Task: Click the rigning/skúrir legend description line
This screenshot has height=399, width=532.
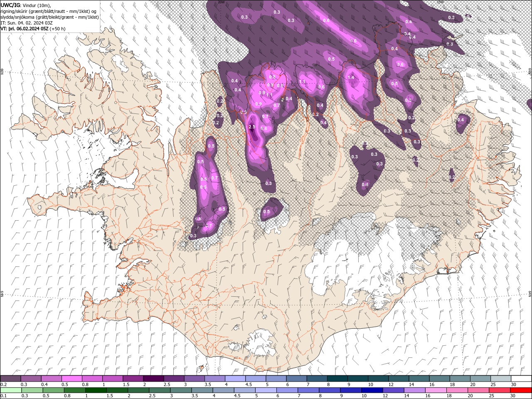Action: (x=49, y=11)
